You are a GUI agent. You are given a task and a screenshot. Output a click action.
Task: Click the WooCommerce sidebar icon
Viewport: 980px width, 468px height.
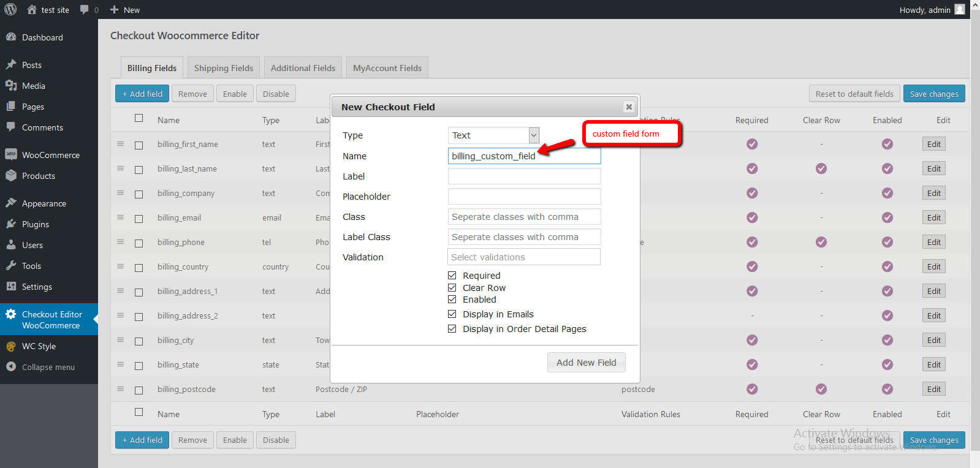click(11, 155)
